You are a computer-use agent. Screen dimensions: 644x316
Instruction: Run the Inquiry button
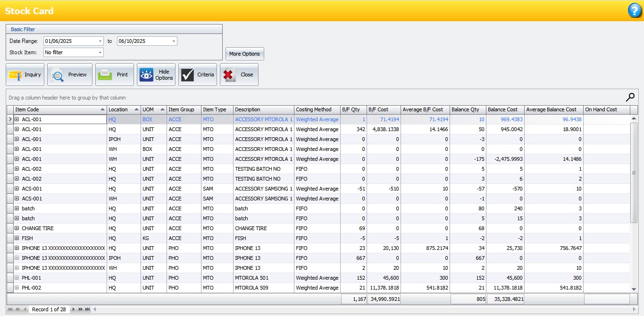(x=25, y=75)
